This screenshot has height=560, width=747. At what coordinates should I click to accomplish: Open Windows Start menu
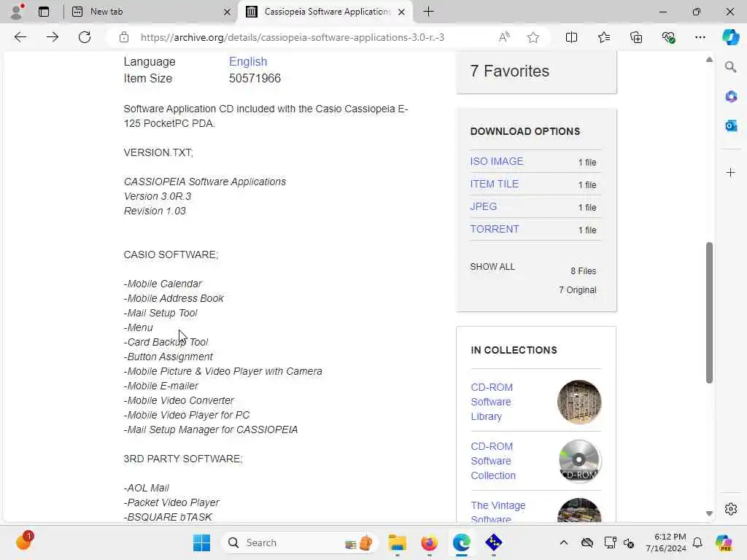(x=201, y=542)
